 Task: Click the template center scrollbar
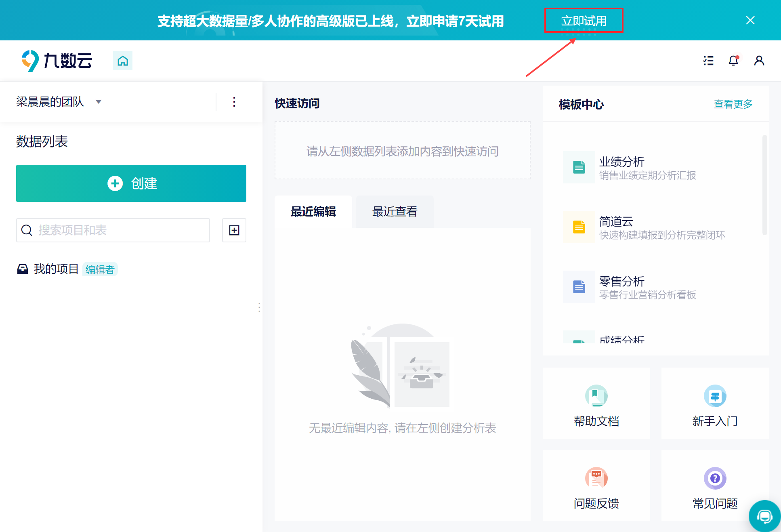764,185
